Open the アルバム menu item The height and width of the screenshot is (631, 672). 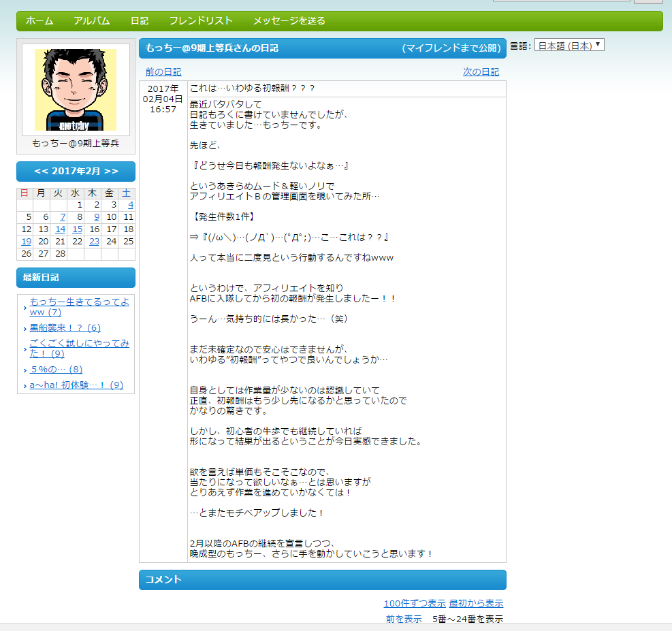click(91, 21)
